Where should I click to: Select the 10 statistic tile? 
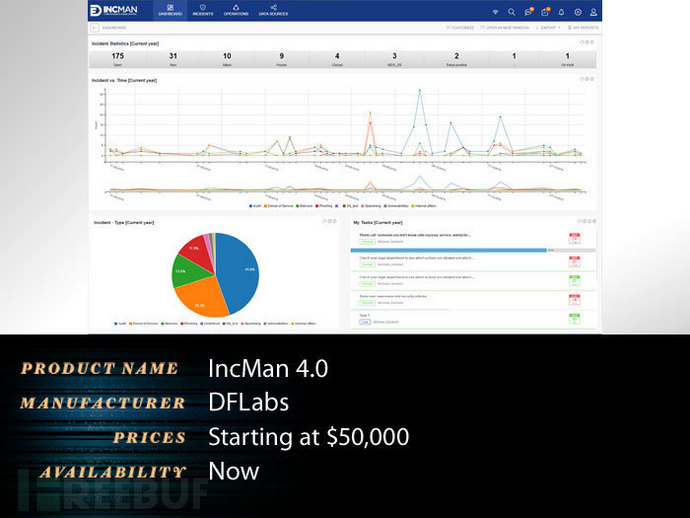point(227,59)
